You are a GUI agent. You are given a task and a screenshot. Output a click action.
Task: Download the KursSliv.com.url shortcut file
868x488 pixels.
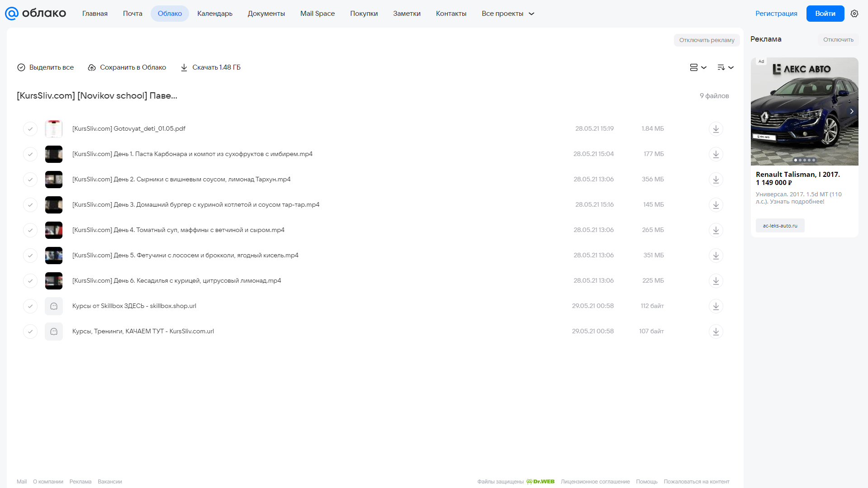pyautogui.click(x=716, y=332)
